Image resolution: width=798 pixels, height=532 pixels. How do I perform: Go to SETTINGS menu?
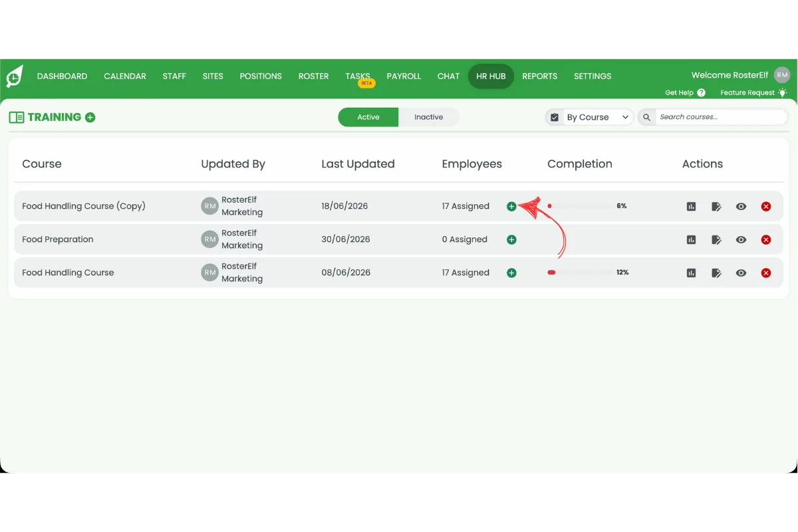click(x=593, y=76)
